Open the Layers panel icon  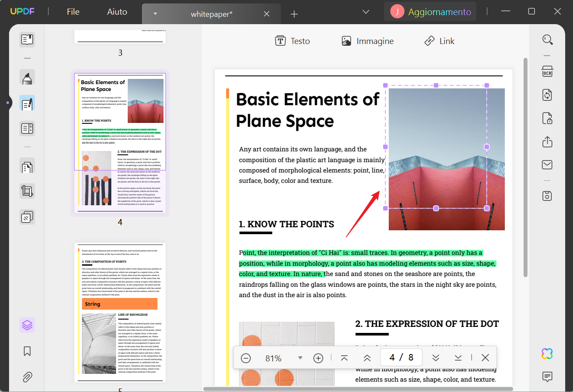(27, 325)
